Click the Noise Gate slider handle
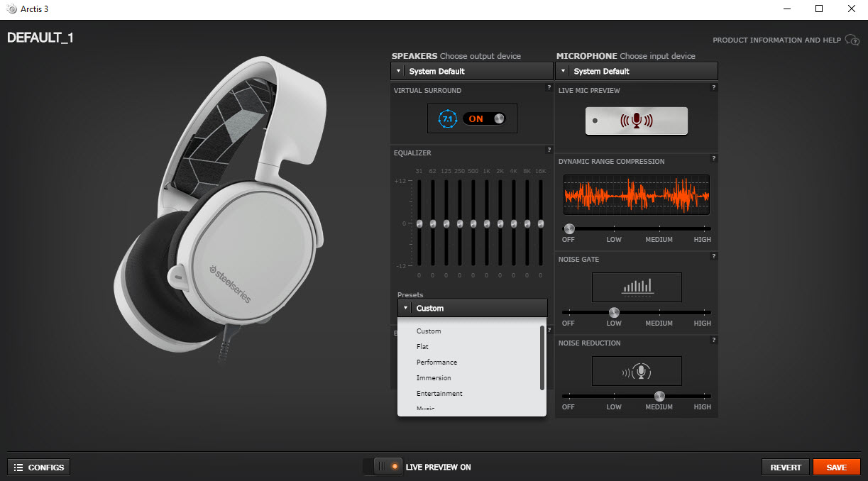Screen dimensions: 868x481 (x=615, y=312)
